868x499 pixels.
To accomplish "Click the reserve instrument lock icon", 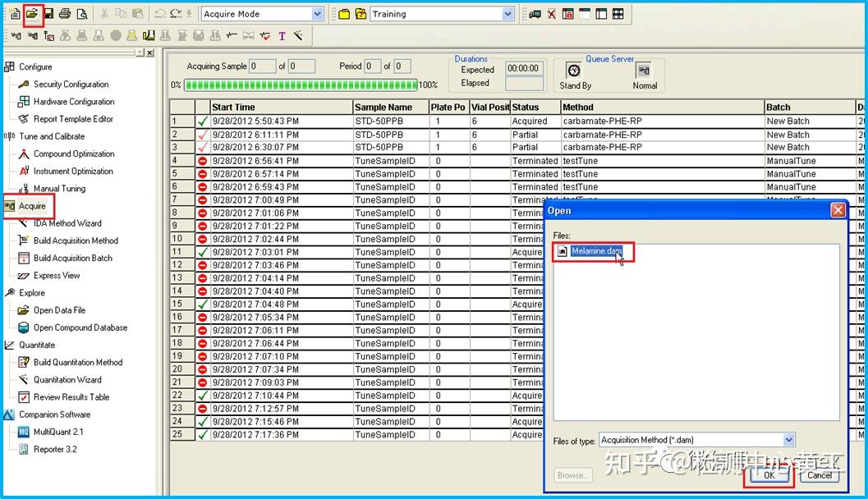I will (x=567, y=14).
